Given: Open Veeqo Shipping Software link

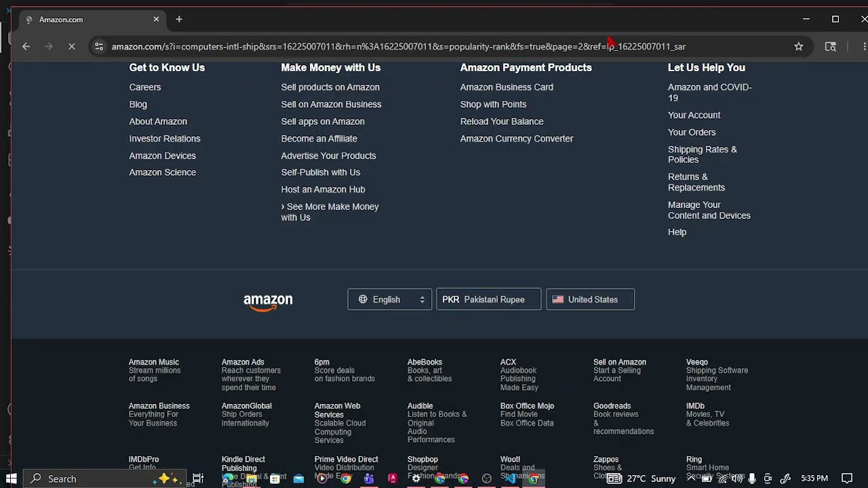Looking at the screenshot, I should pos(717,375).
